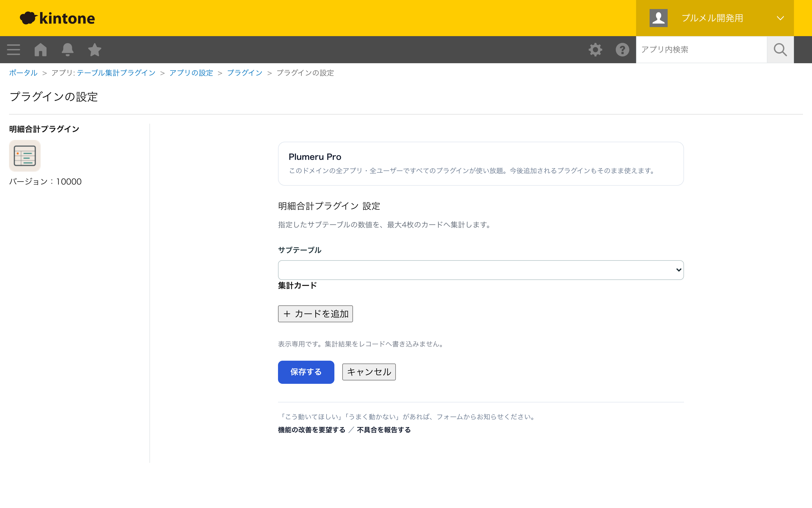
Task: Click the 明細合計プラグイン 設定 heading
Action: 329,206
